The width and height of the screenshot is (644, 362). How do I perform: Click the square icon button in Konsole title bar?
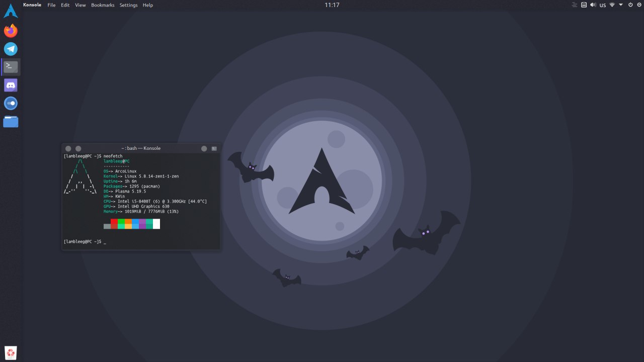coord(214,148)
